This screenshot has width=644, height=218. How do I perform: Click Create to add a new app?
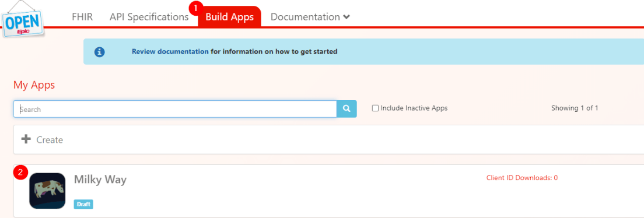[x=50, y=139]
